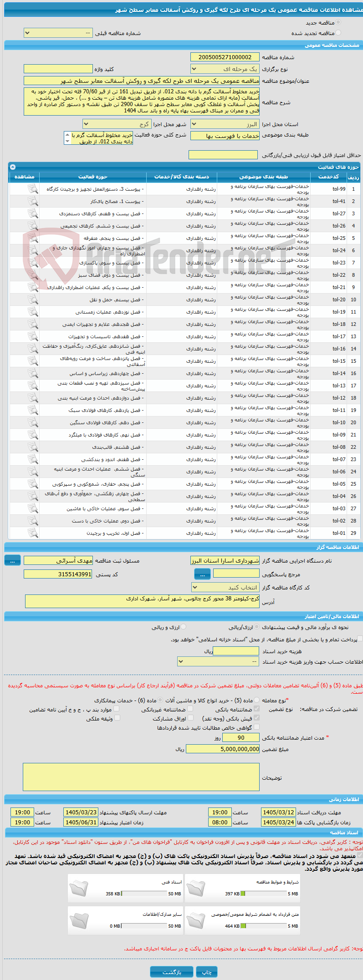View details icon for row tol-12
This screenshot has height=980, width=363.
tap(33, 398)
